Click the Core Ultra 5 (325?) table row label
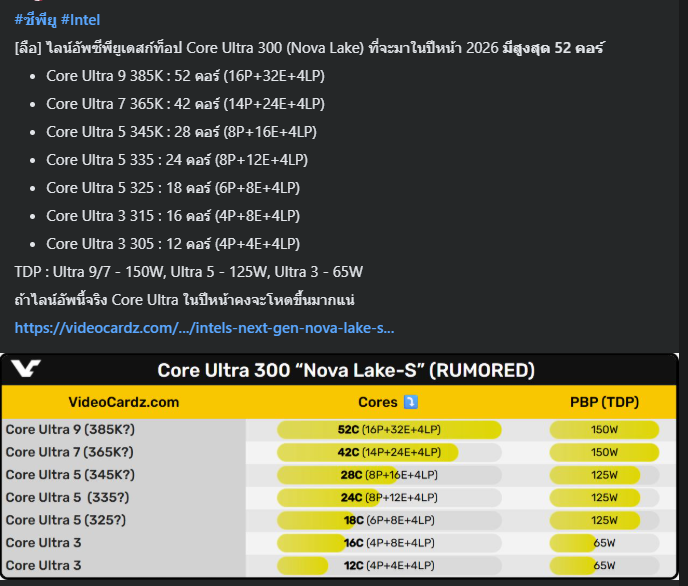The image size is (688, 586). tap(66, 520)
